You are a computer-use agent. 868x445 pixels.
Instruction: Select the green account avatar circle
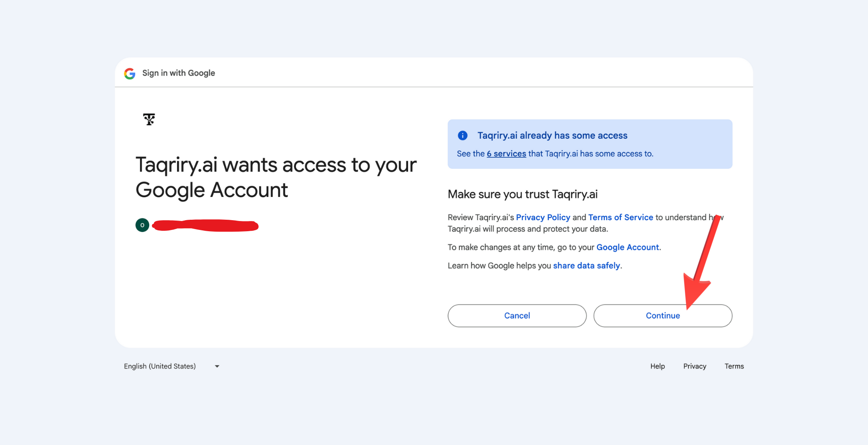click(x=142, y=225)
